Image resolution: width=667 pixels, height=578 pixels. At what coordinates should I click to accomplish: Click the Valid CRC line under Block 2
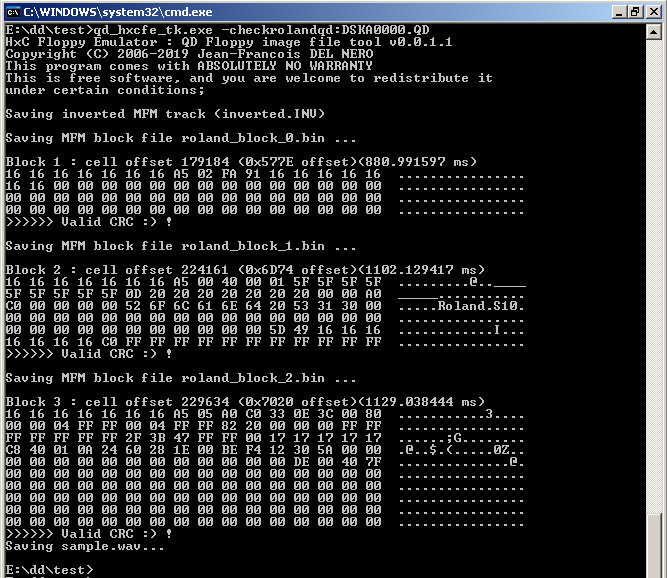tap(89, 354)
